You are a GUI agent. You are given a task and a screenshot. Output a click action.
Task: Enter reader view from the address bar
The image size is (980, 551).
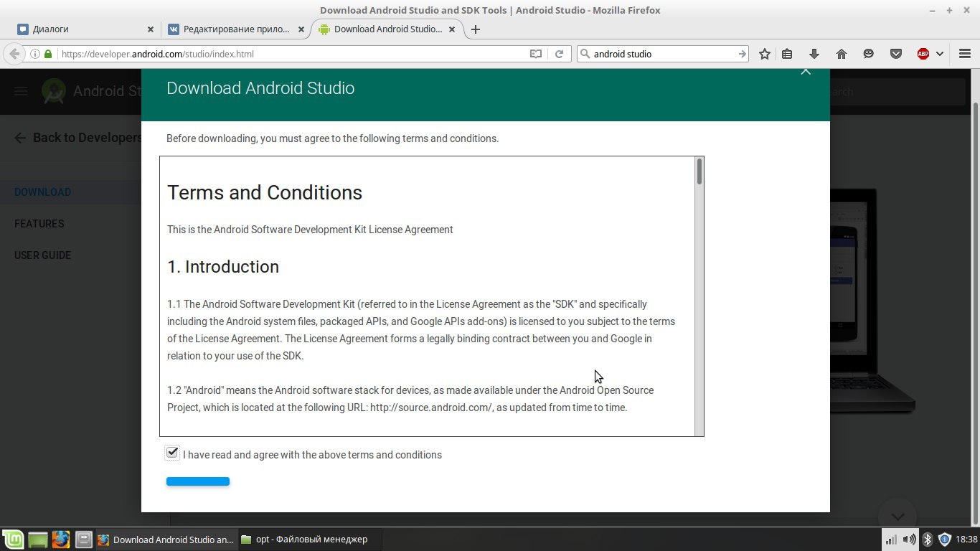(x=535, y=54)
